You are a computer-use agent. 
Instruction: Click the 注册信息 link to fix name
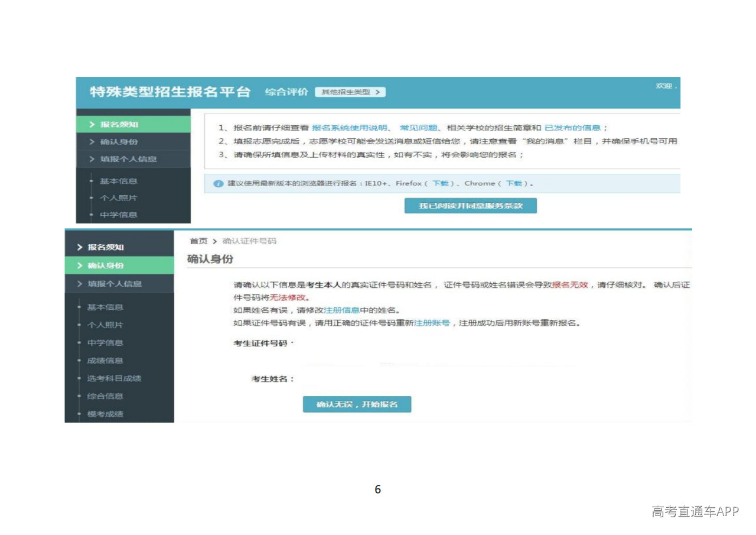[342, 310]
